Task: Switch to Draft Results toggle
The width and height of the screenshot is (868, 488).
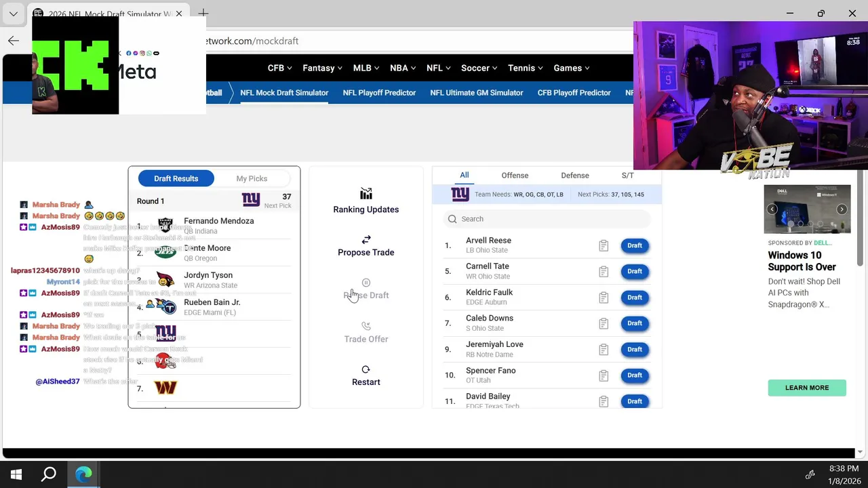Action: coord(176,178)
